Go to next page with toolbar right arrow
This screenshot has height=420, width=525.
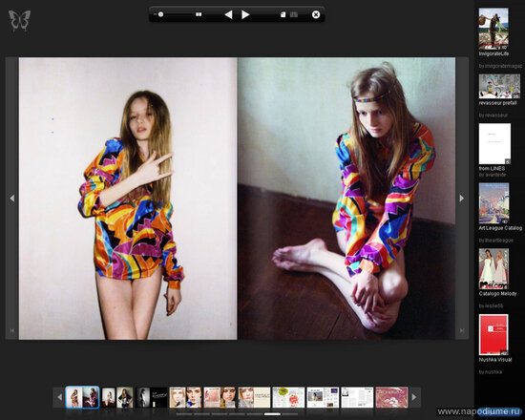[x=245, y=14]
